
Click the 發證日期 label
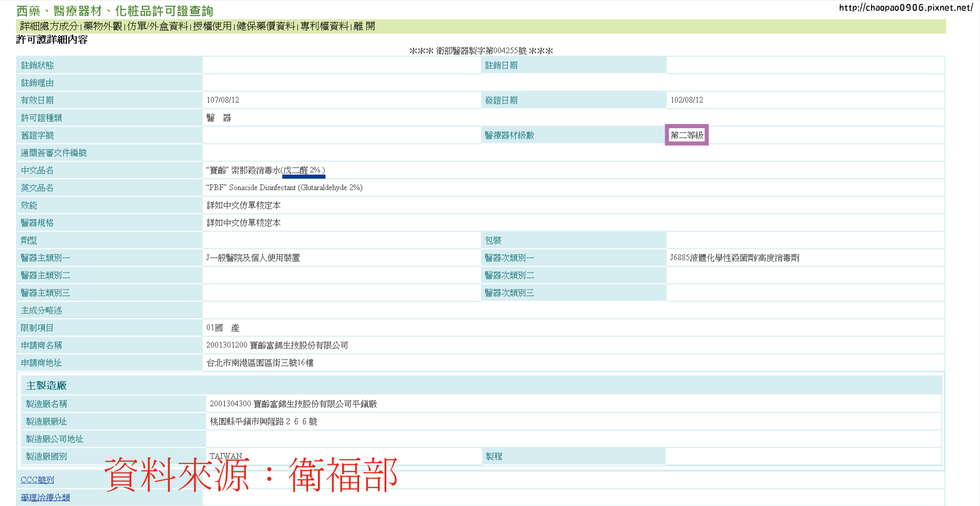pyautogui.click(x=502, y=100)
